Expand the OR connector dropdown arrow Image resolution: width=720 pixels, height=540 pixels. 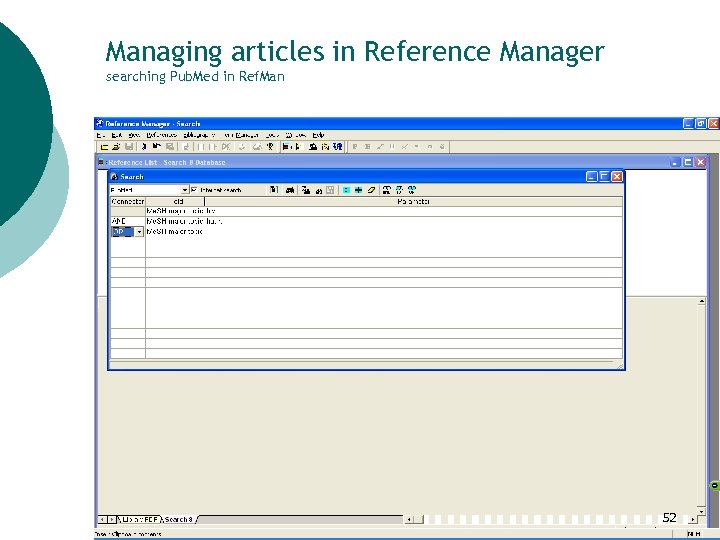tap(139, 232)
